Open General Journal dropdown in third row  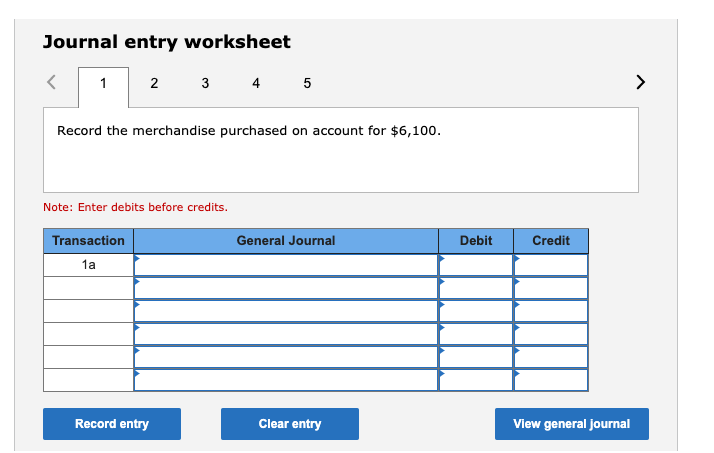coord(286,311)
